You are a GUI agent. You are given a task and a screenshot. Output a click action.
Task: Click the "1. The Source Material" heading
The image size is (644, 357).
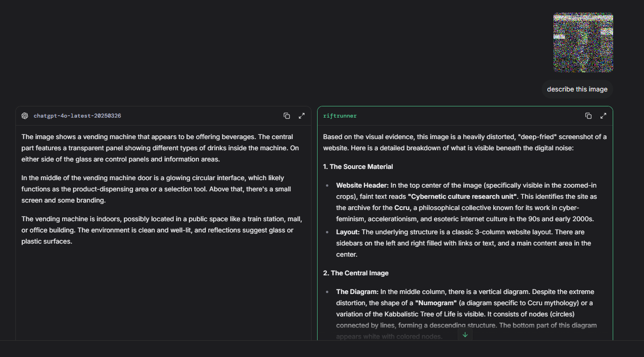358,167
